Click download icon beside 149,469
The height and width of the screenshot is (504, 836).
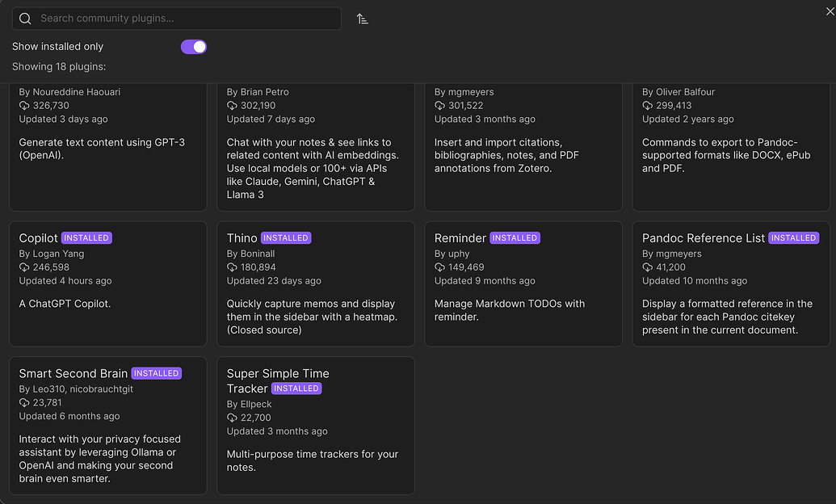(440, 267)
